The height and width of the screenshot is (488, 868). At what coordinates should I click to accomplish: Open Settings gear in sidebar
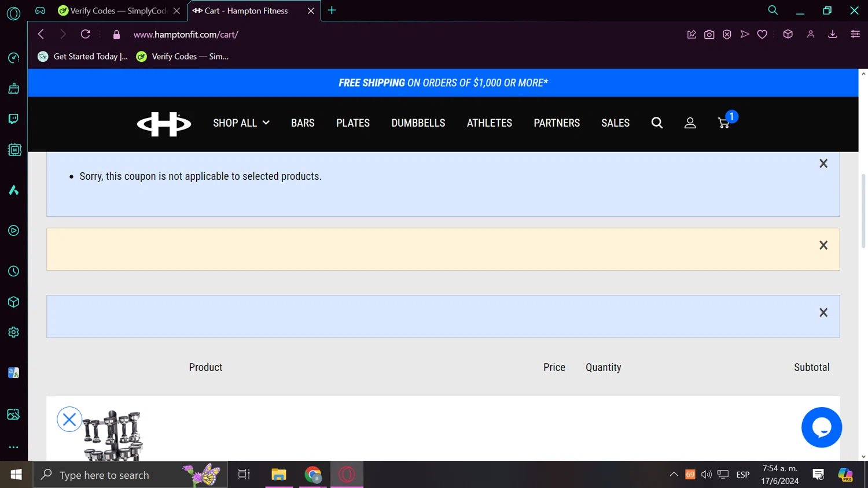(13, 332)
